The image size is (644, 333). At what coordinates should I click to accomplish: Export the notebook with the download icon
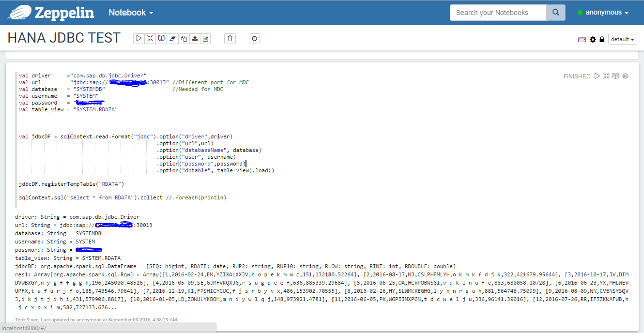pos(195,39)
